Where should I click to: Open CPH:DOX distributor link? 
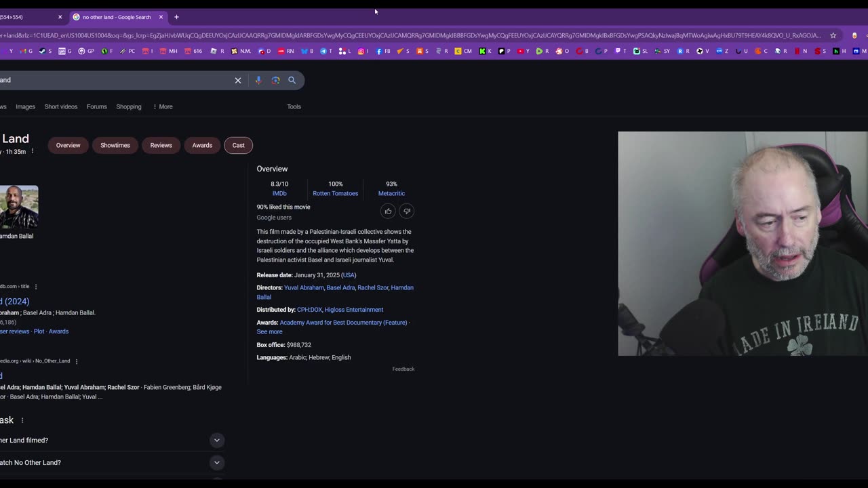tap(309, 310)
